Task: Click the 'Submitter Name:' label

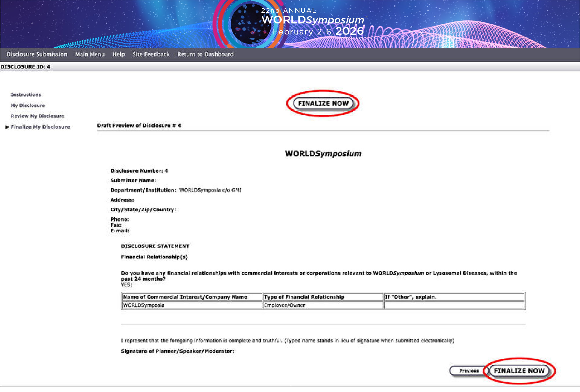Action: (133, 180)
